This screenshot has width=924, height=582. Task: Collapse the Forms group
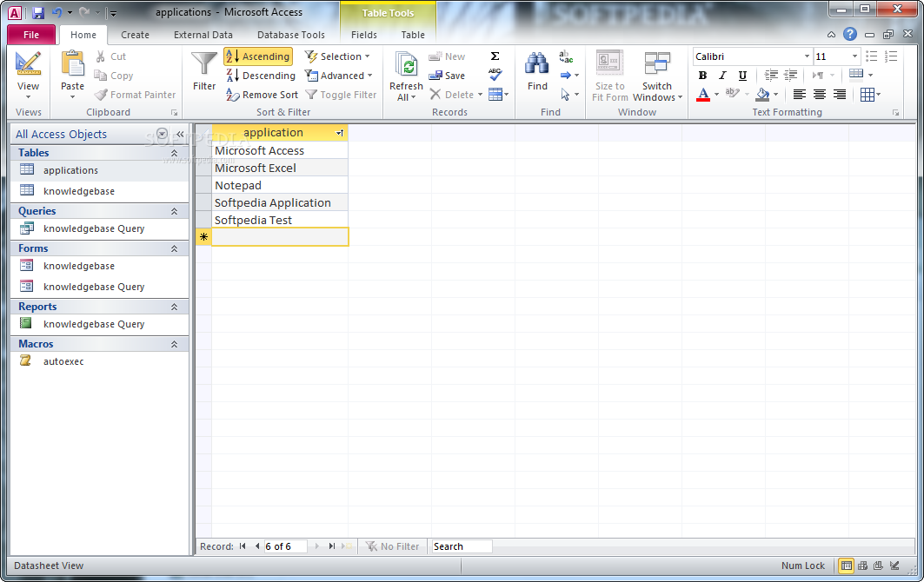point(175,248)
